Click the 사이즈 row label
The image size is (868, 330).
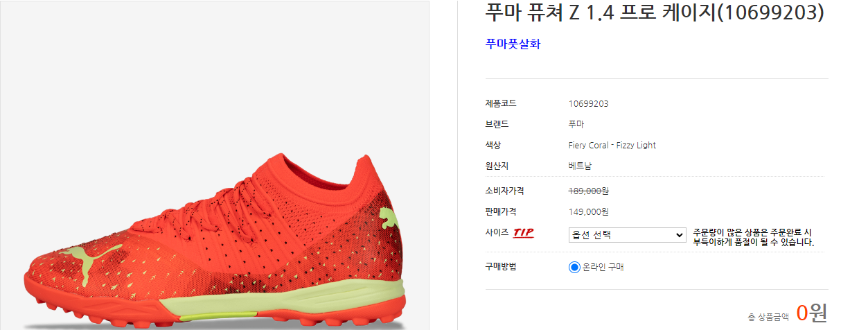(497, 232)
